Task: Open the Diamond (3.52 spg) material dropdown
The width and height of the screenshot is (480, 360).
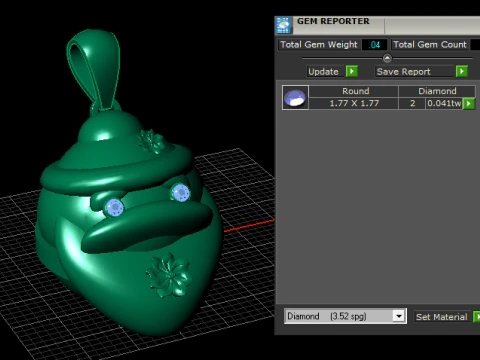Action: pos(399,316)
